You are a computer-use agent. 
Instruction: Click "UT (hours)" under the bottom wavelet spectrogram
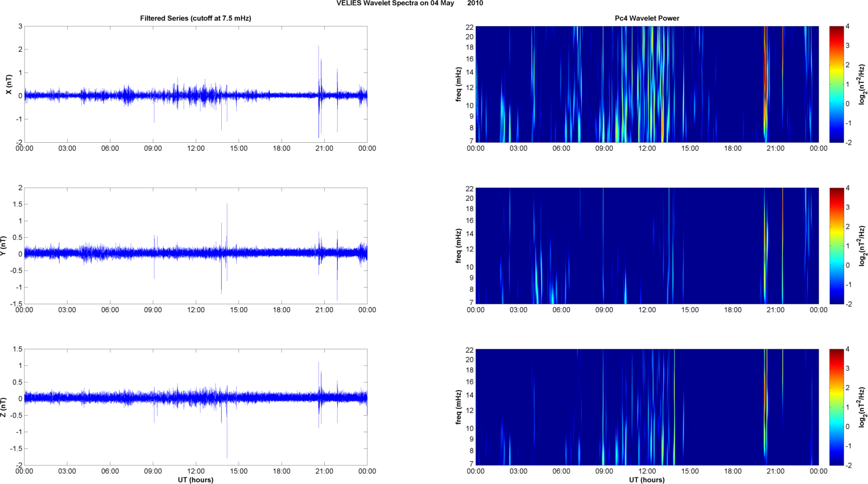click(x=647, y=480)
